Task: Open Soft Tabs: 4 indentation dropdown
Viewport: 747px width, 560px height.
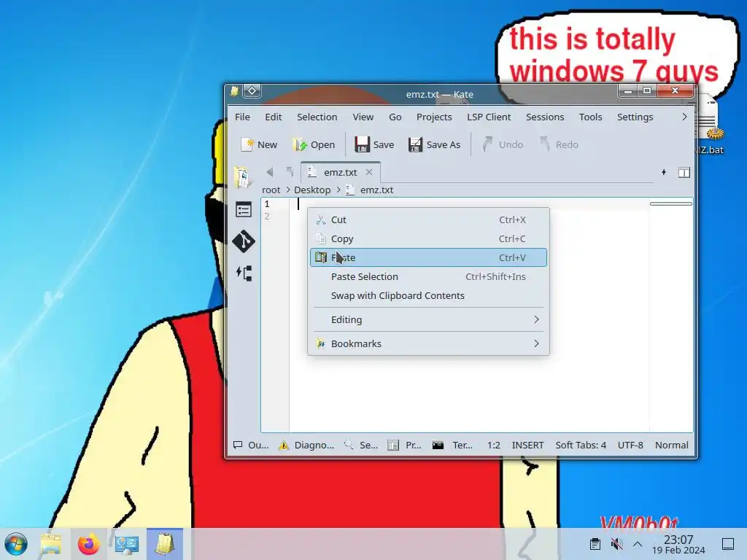Action: 580,445
